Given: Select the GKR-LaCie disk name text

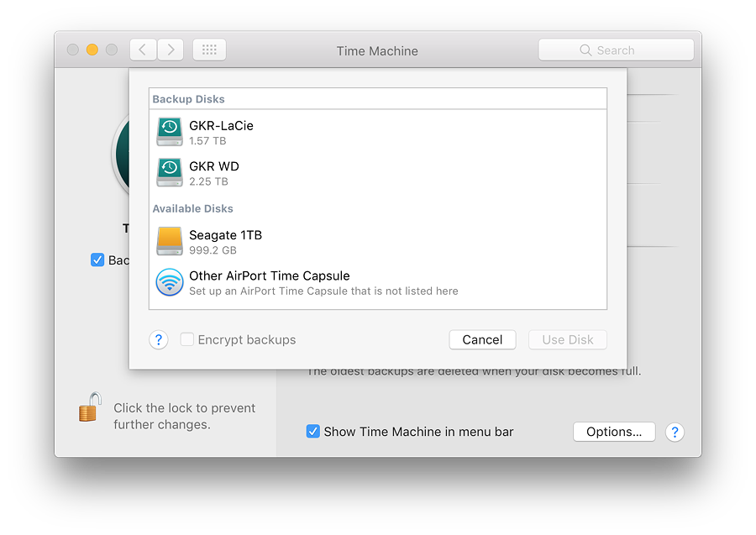Looking at the screenshot, I should click(x=221, y=126).
